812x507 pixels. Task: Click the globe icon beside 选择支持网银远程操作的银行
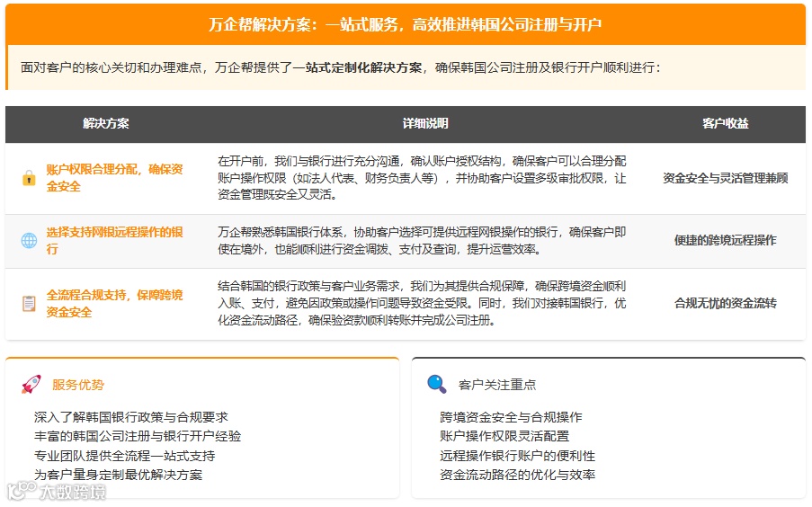[29, 240]
